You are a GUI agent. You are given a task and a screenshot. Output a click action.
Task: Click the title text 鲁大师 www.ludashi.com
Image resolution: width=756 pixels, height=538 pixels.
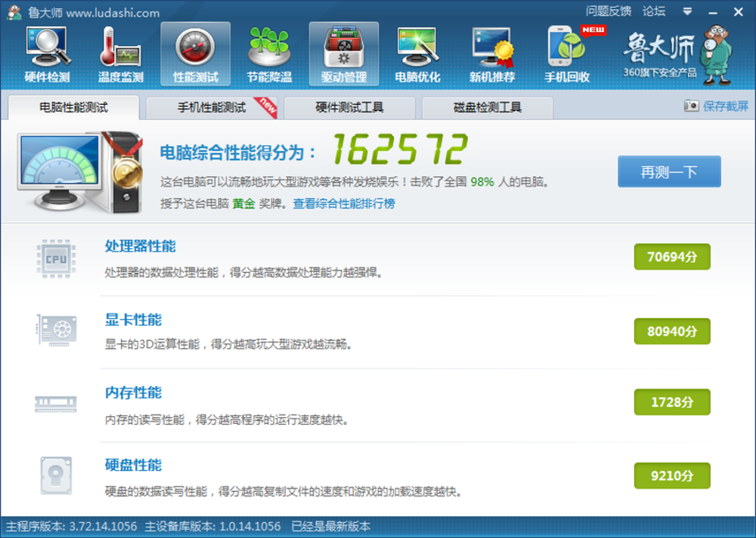click(x=94, y=13)
